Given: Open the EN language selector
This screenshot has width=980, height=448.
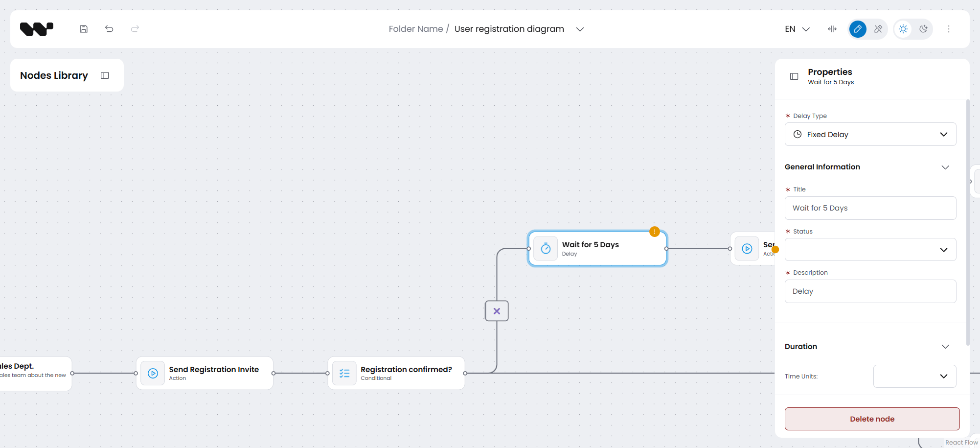Looking at the screenshot, I should point(797,29).
